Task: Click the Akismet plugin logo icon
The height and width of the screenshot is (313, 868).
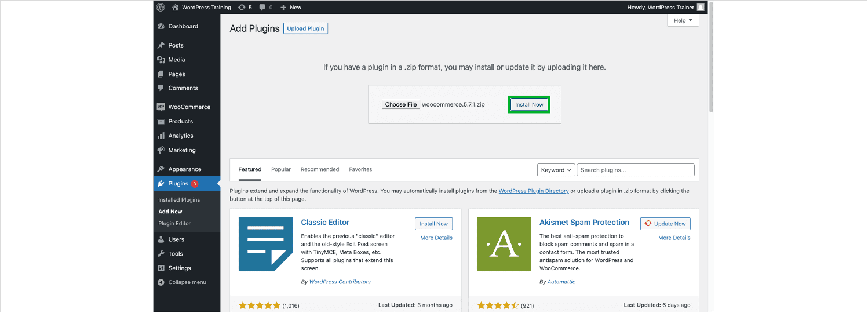Action: pos(504,244)
